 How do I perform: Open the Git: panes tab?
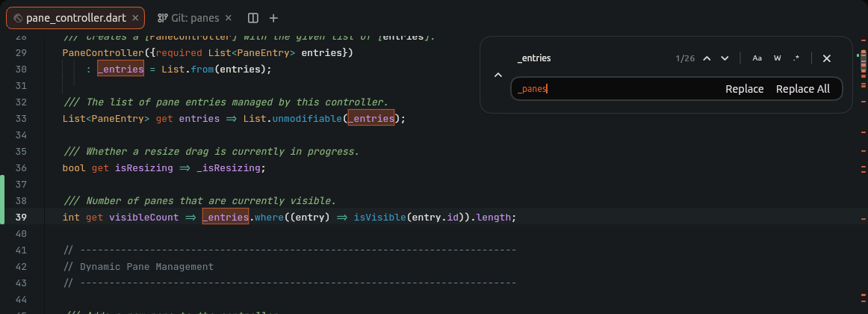point(194,18)
